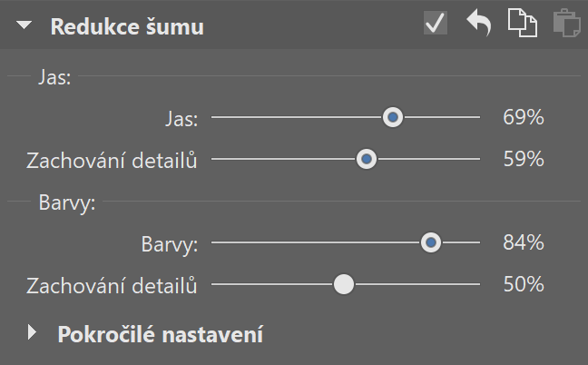Click the Jas slider handle
The width and height of the screenshot is (588, 365).
coord(393,117)
